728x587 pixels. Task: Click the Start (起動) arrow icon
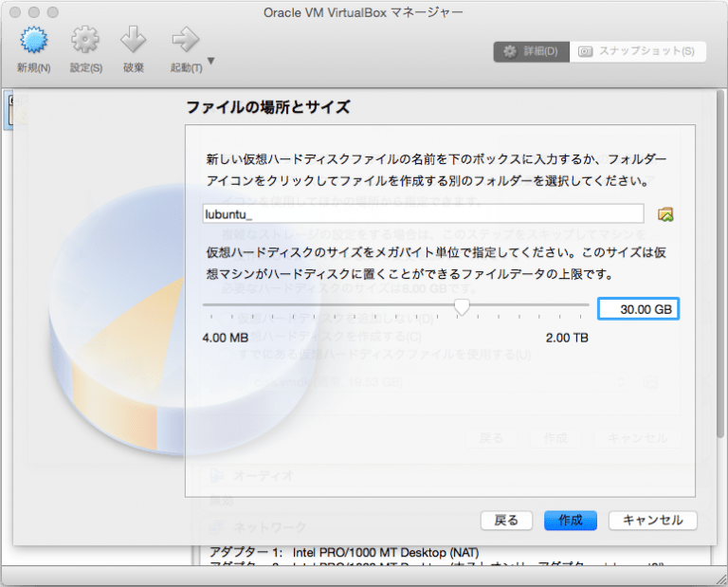186,40
